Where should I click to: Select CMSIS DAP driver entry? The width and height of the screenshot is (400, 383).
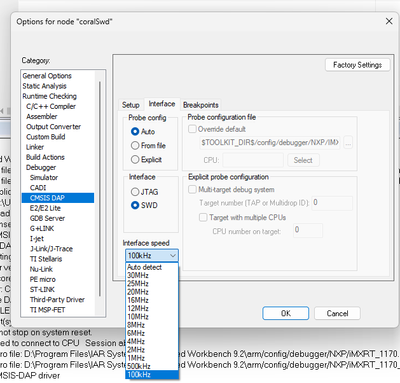(58, 198)
